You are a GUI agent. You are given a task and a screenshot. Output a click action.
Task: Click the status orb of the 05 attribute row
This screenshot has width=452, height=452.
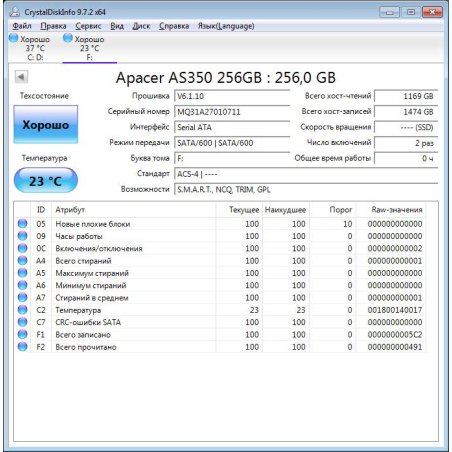22,224
